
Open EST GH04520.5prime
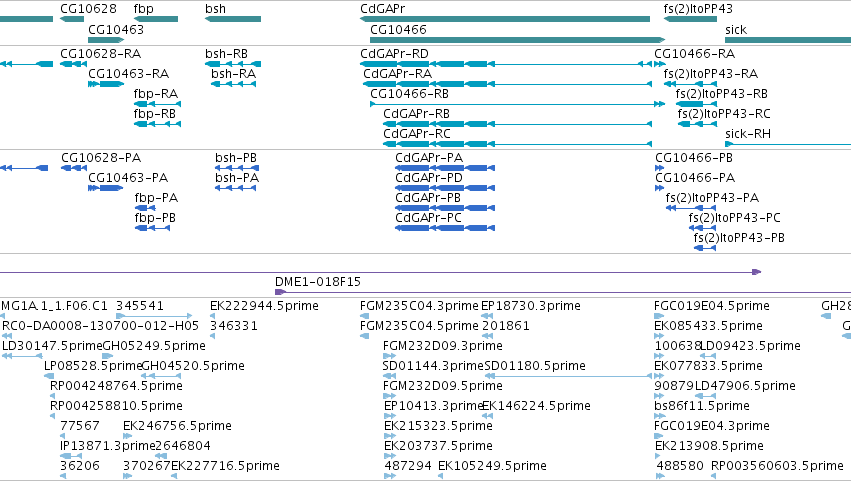193,366
